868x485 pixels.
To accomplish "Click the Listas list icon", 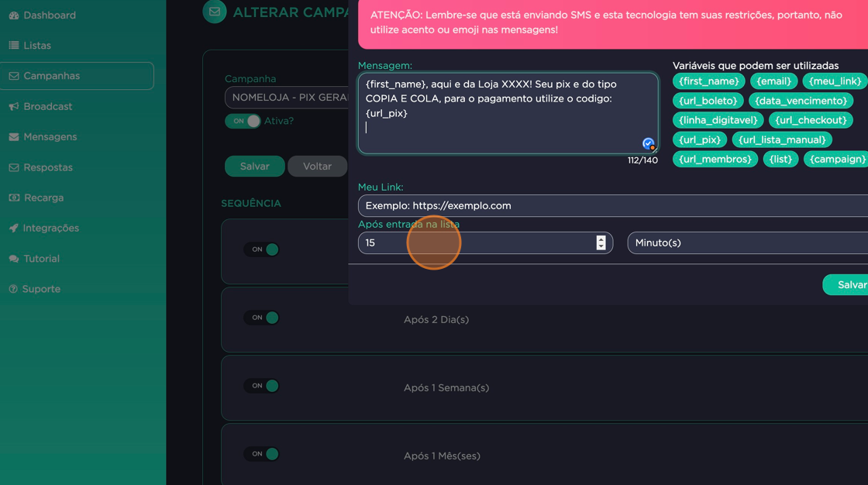I will 14,46.
